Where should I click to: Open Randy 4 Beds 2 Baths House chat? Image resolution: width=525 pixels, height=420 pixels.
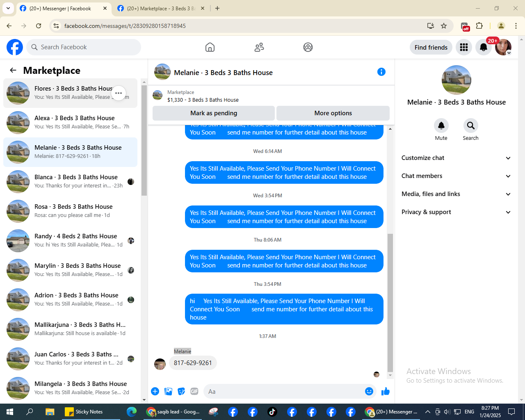pos(71,241)
